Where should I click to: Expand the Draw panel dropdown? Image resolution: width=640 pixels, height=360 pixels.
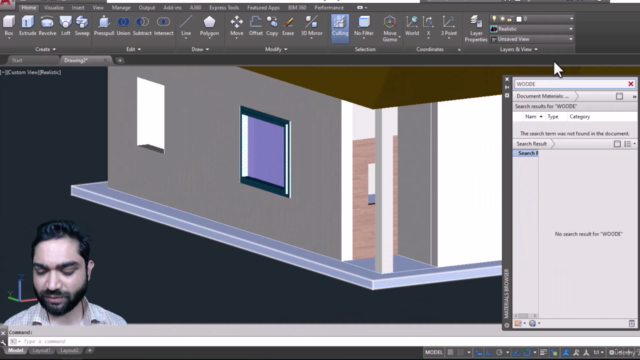pos(200,49)
